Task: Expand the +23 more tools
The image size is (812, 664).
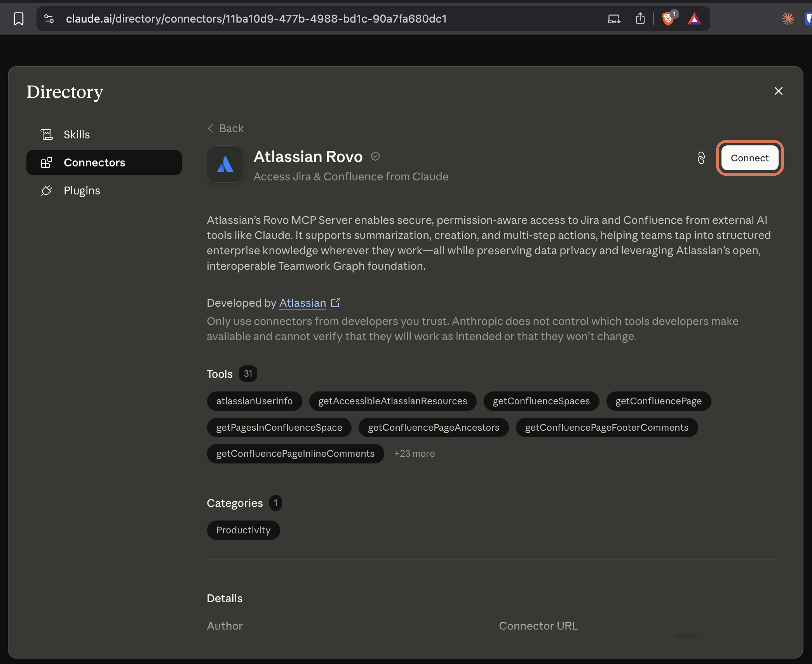Action: [414, 454]
